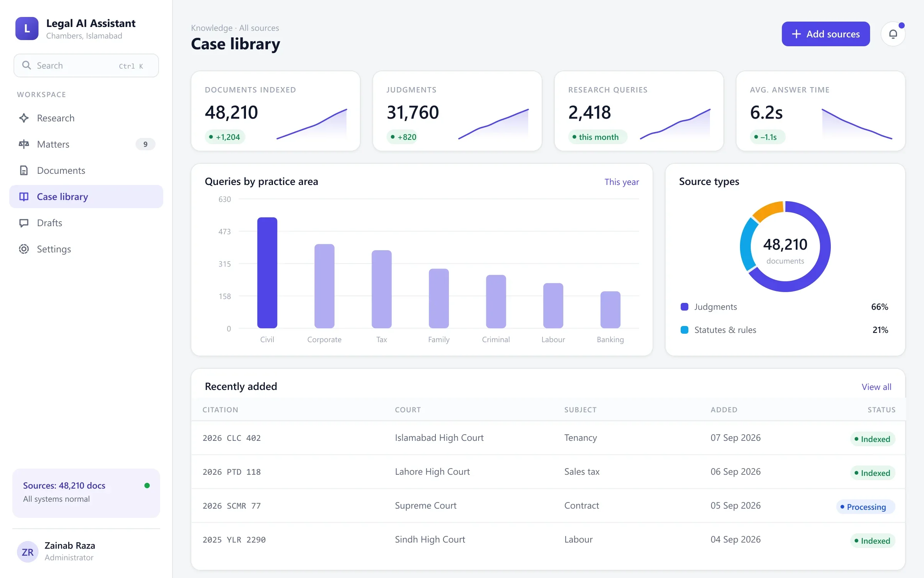The height and width of the screenshot is (578, 924).
Task: Click the Knowledge breadcrumb
Action: tap(212, 28)
